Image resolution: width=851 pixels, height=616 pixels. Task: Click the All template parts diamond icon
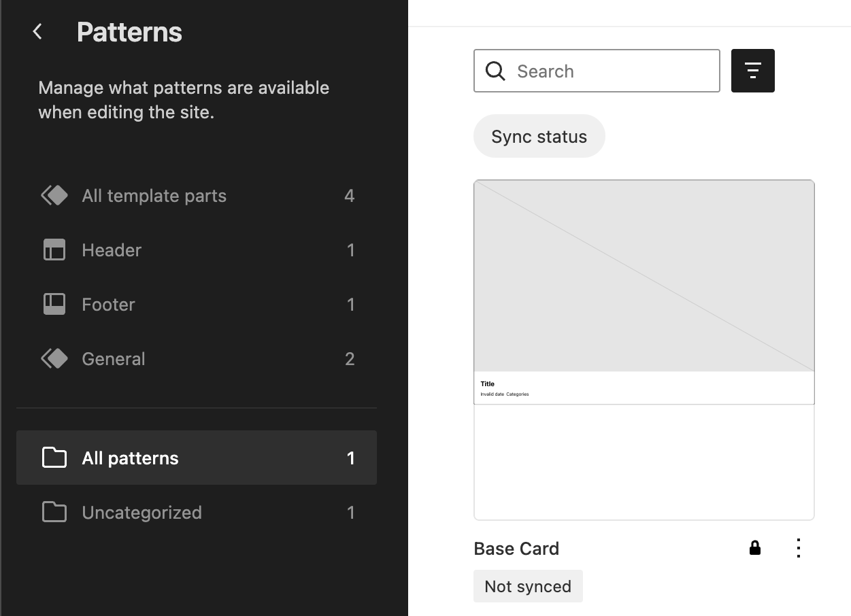[x=54, y=195]
